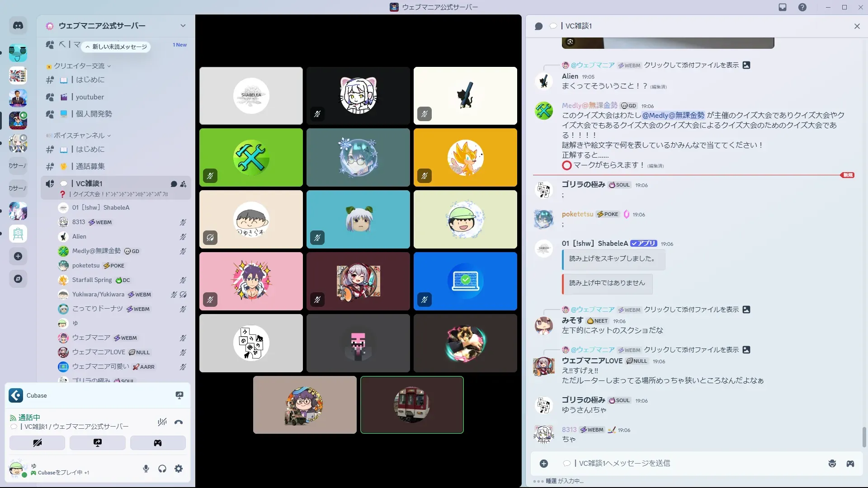Expand the ウェブマニア公式サーバー server dropdown

(183, 26)
